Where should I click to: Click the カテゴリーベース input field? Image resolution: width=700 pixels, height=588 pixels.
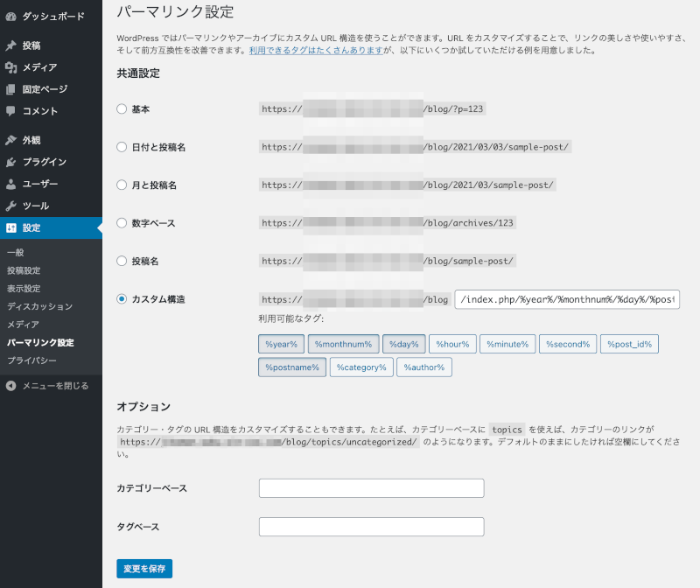click(x=372, y=487)
